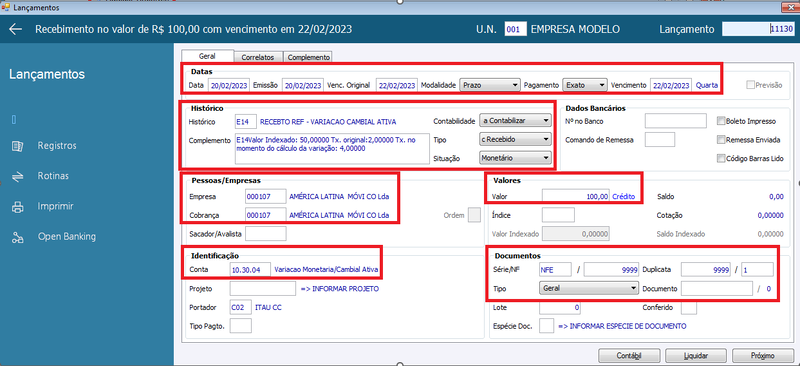Screen dimensions: 800x366
Task: Click the Rotinas arrows icon
Action: tap(17, 176)
